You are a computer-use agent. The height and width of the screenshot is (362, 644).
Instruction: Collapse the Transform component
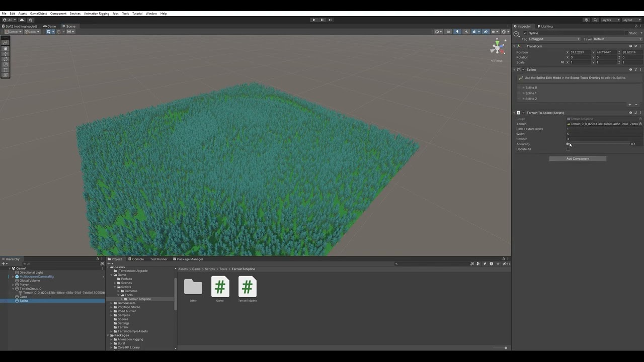point(514,46)
